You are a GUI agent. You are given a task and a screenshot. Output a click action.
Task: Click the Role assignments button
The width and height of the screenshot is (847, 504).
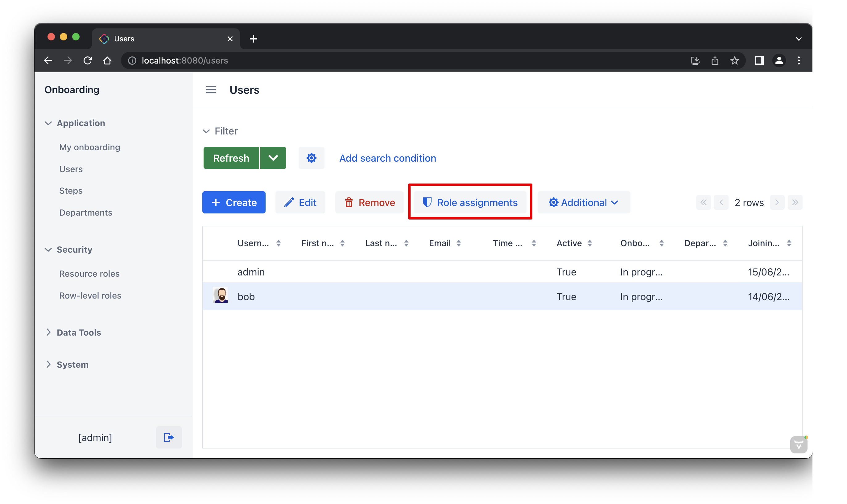470,202
